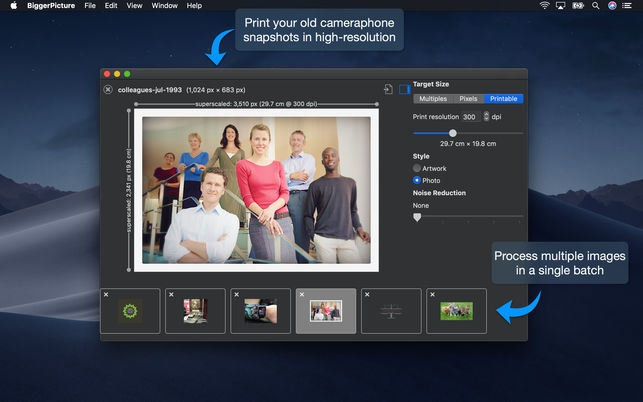Open the BiggerPicture application menu

(51, 5)
